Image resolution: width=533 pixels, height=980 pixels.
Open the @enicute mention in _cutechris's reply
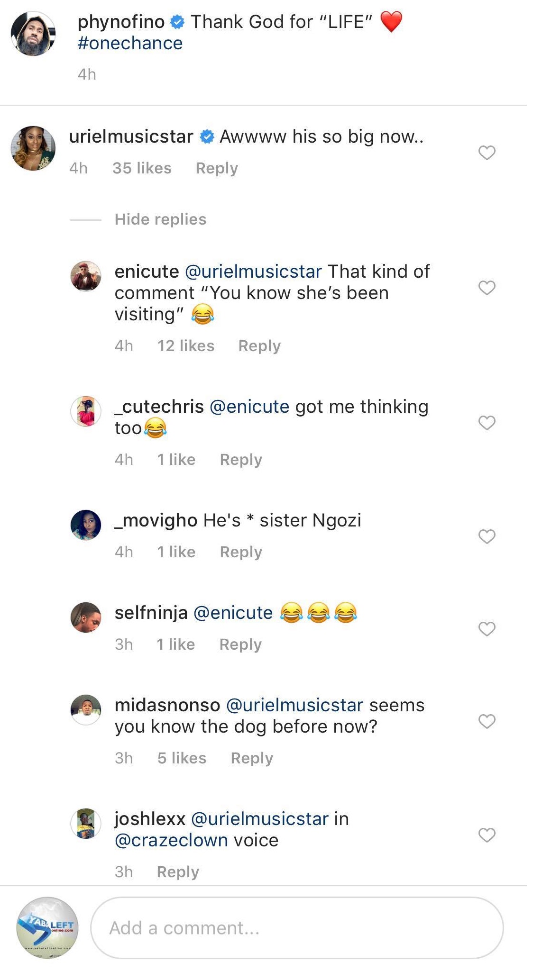click(249, 407)
